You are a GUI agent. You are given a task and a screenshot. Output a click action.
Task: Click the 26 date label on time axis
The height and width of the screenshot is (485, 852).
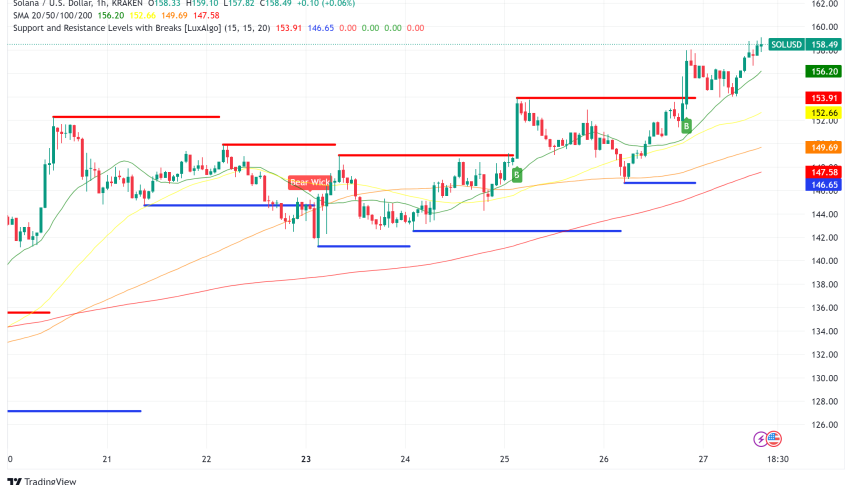(604, 459)
